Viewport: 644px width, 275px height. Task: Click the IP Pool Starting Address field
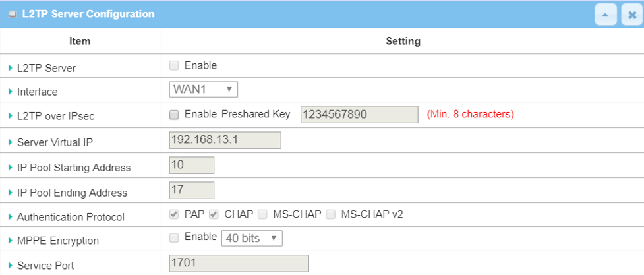coord(191,165)
